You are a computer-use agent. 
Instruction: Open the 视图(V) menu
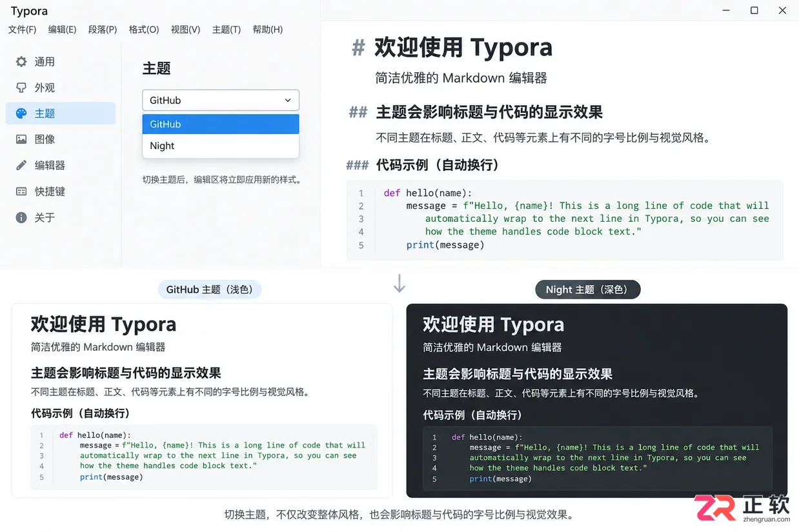pos(185,30)
